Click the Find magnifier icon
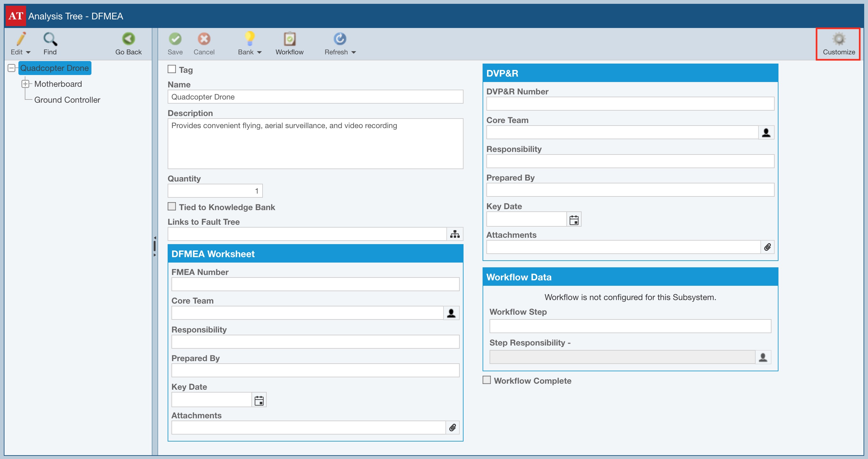The width and height of the screenshot is (868, 459). 50,39
